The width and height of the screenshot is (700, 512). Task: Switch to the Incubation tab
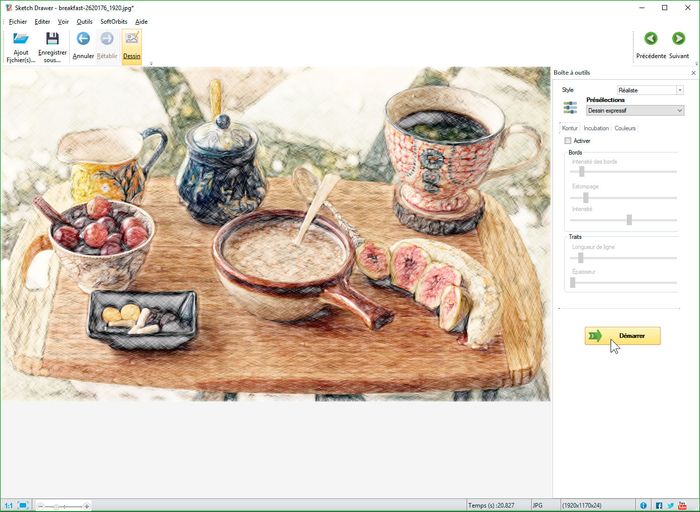tap(596, 128)
